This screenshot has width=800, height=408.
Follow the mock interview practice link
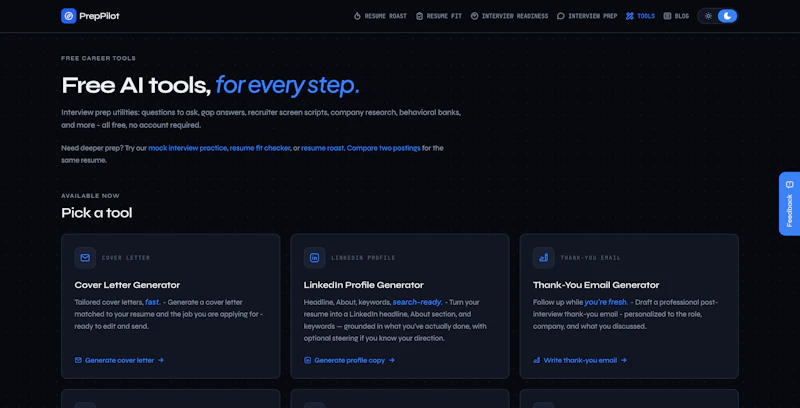tap(187, 148)
